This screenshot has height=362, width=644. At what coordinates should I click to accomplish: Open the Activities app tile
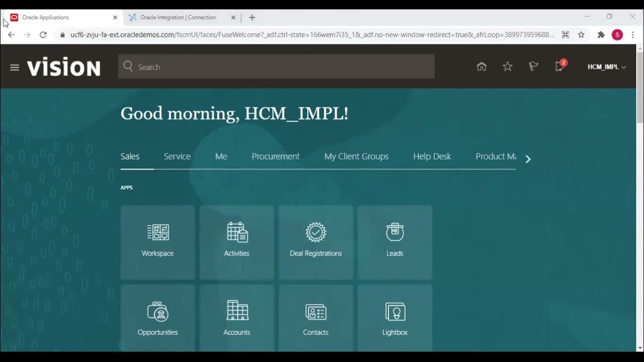(236, 242)
